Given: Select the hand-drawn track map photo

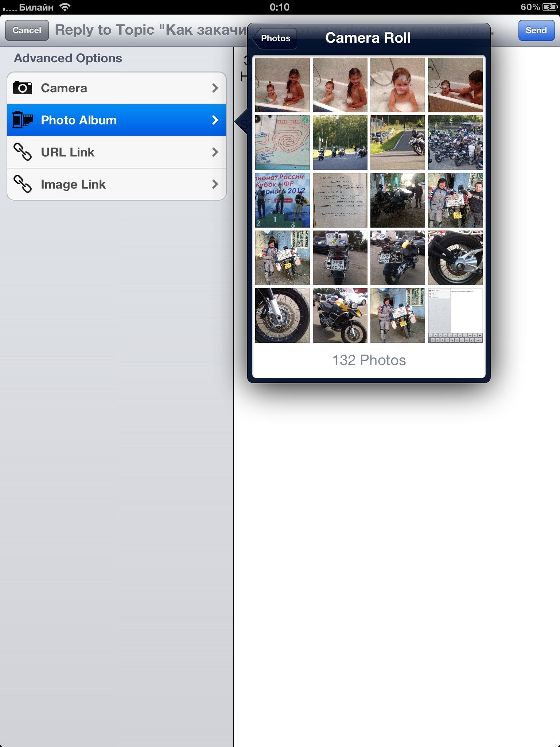Looking at the screenshot, I should pyautogui.click(x=283, y=143).
